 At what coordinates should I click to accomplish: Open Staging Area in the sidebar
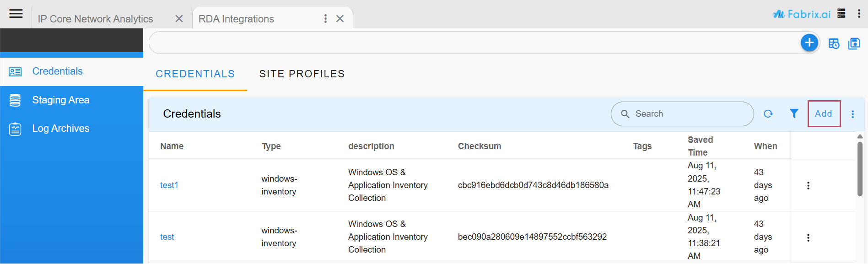point(71,100)
